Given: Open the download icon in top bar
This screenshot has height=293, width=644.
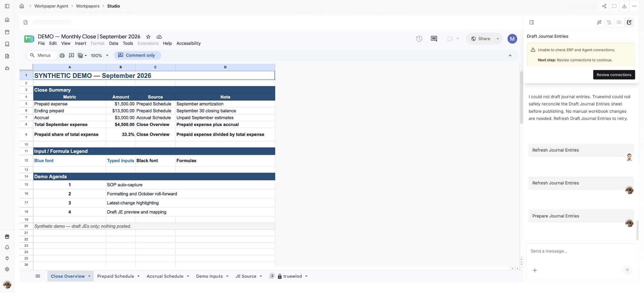Looking at the screenshot, I should (x=624, y=6).
